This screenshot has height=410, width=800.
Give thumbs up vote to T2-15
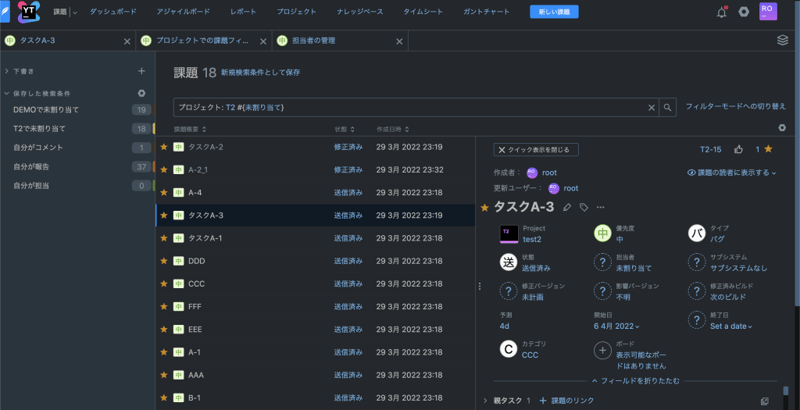[x=738, y=149]
